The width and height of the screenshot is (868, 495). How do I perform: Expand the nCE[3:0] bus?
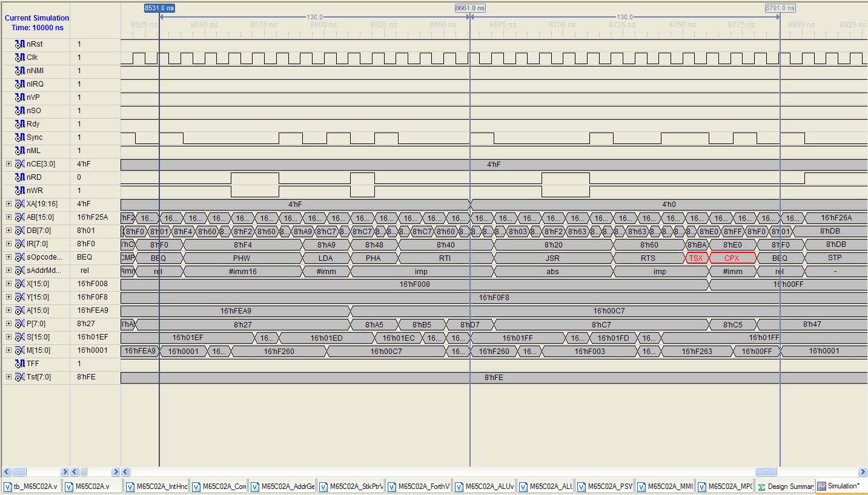coord(8,164)
